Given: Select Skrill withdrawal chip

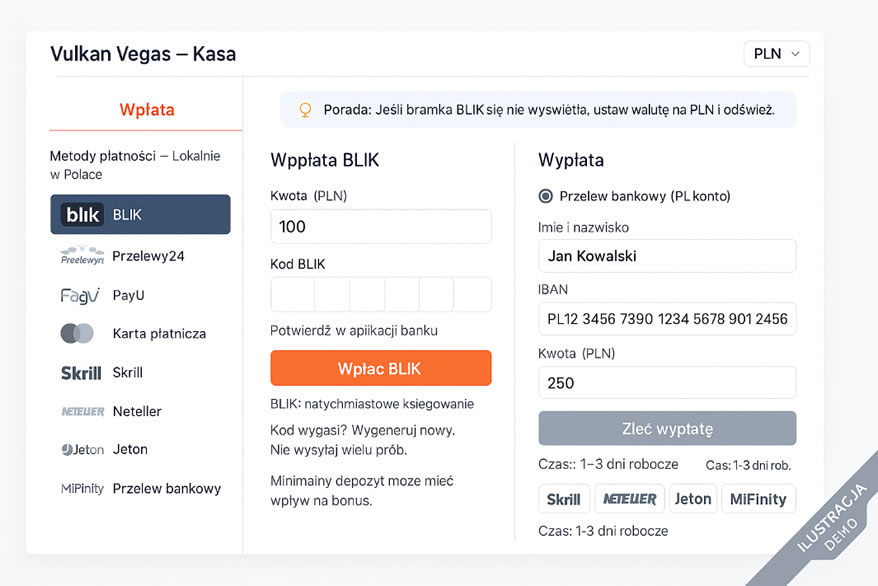Looking at the screenshot, I should click(x=564, y=499).
